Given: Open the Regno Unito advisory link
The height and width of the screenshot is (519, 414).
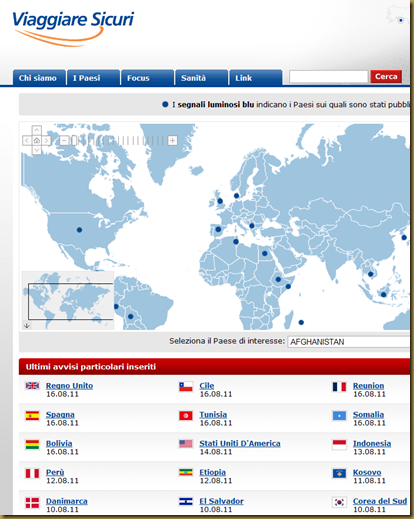Looking at the screenshot, I should point(69,386).
